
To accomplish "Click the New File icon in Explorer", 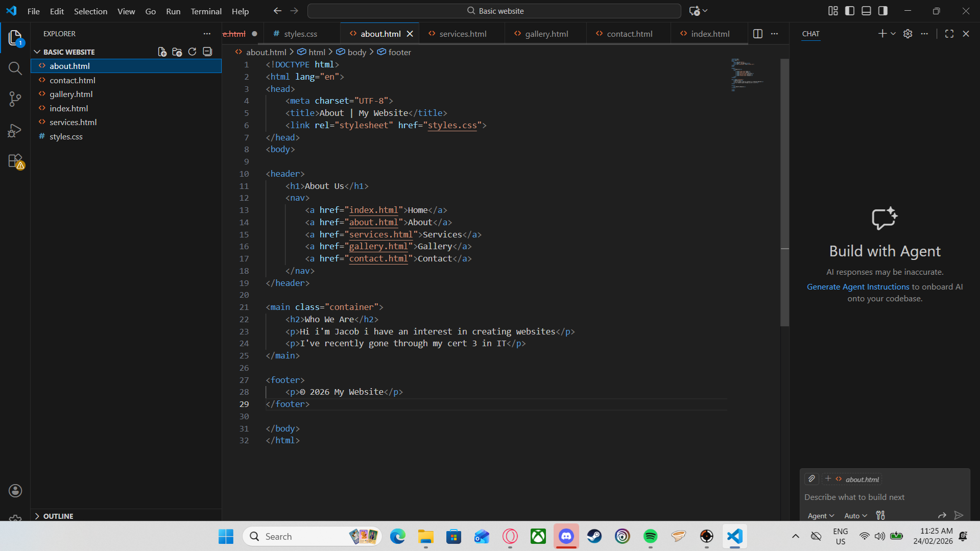I will pyautogui.click(x=162, y=52).
